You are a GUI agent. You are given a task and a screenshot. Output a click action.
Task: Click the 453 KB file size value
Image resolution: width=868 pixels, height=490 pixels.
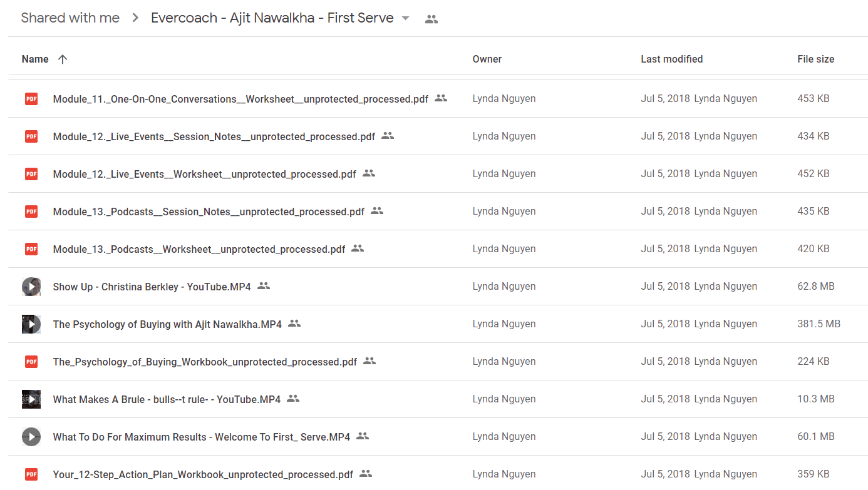tap(814, 98)
